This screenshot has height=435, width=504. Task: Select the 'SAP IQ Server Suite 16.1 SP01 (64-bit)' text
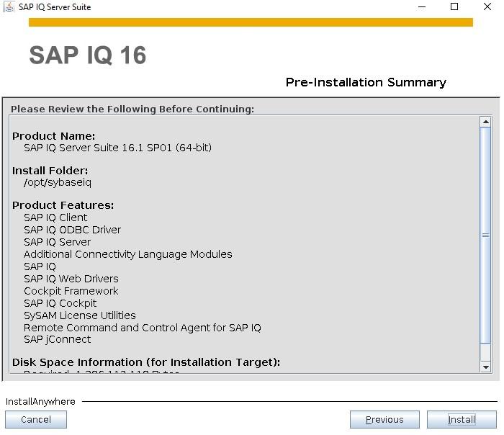pyautogui.click(x=117, y=148)
